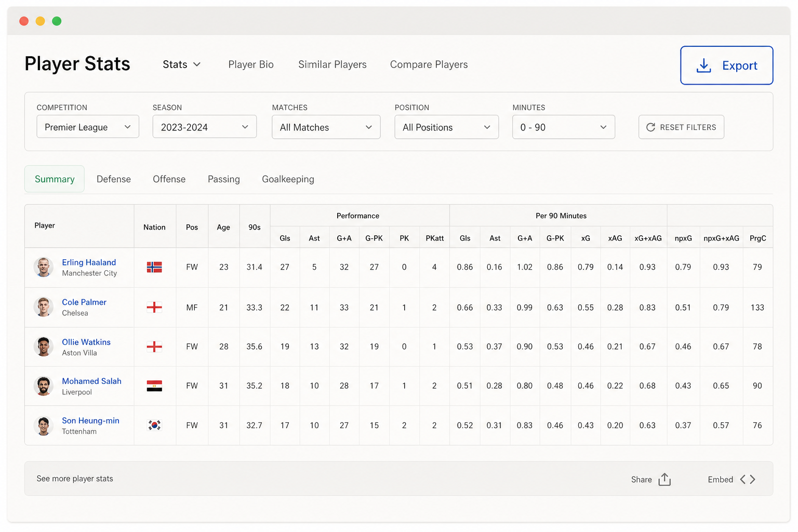Click Son Heung-min's avatar photo
This screenshot has width=798, height=532.
44,426
